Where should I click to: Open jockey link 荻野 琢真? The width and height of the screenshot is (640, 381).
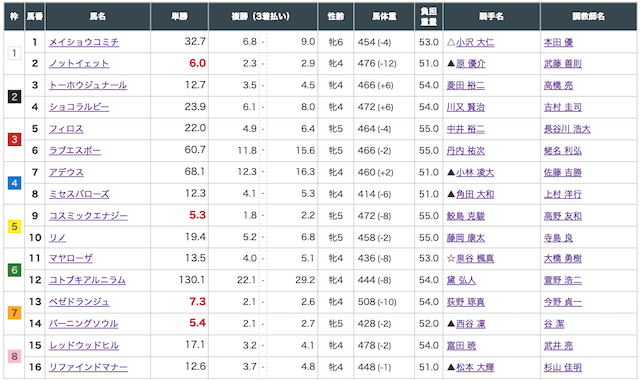coord(466,302)
